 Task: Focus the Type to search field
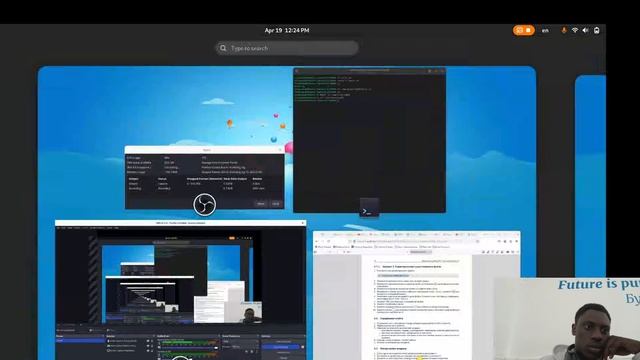[x=287, y=48]
